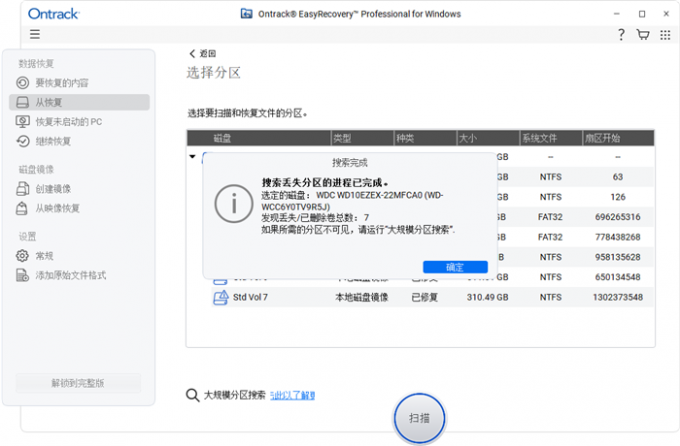Click the 添加原始文件格式 icon
The height and width of the screenshot is (446, 680).
coord(22,275)
